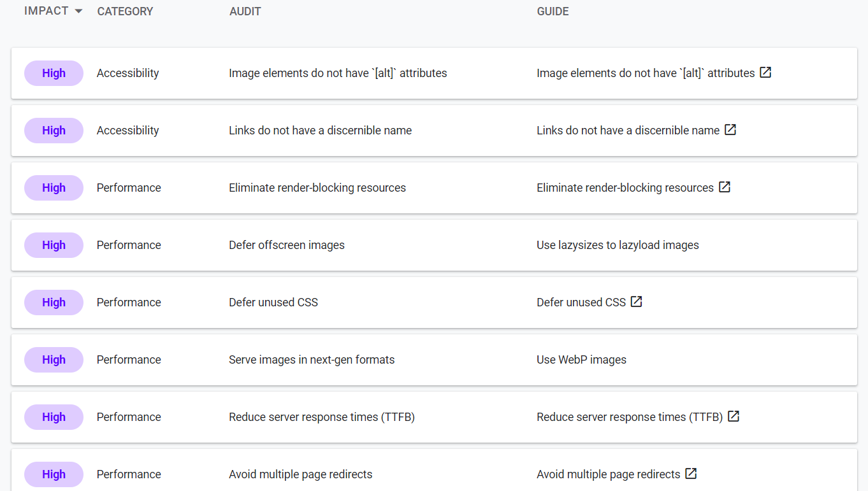The height and width of the screenshot is (491, 868).
Task: Click external link icon for multiple page redirects
Action: pyautogui.click(x=691, y=474)
